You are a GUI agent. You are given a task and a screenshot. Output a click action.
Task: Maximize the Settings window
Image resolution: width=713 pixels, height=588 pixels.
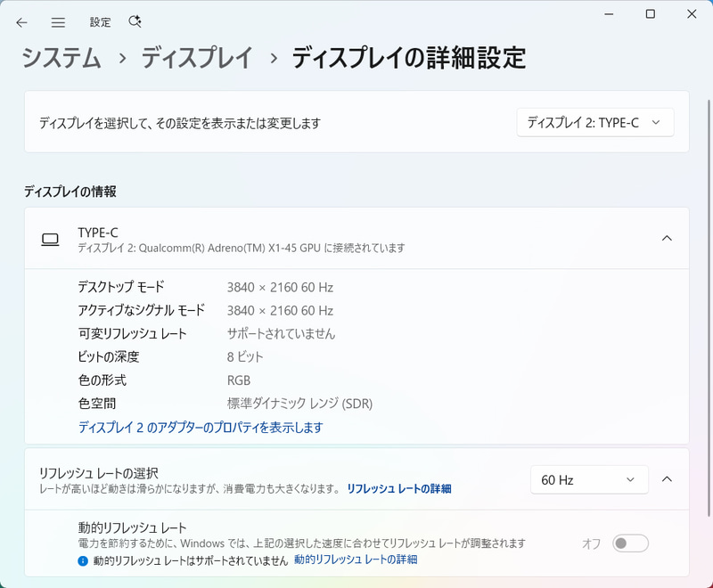click(651, 14)
